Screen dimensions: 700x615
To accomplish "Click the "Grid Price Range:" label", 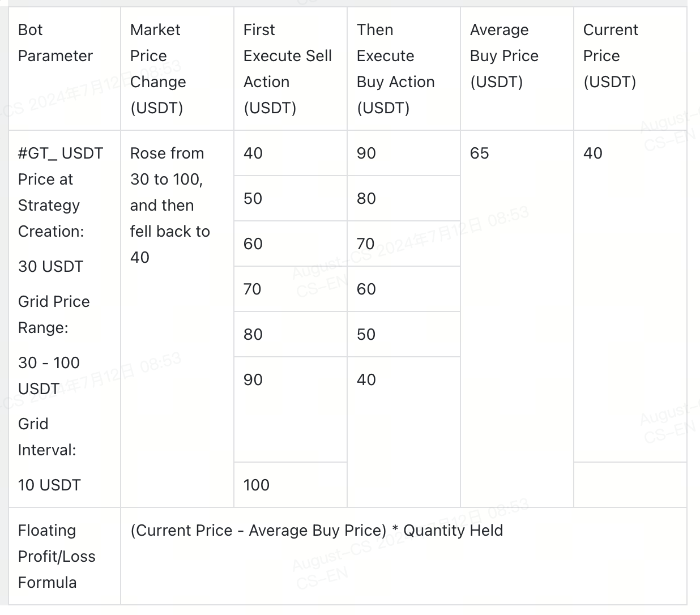I will [x=54, y=314].
